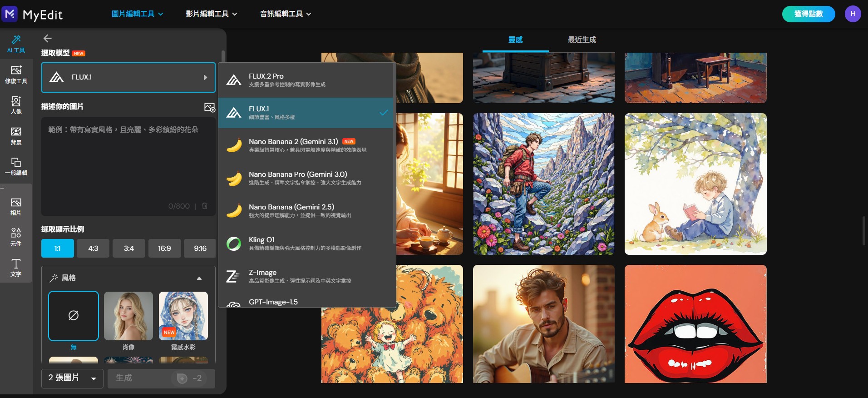Image resolution: width=868 pixels, height=398 pixels.
Task: Open the 影片編輯工具 dropdown menu
Action: pos(212,14)
